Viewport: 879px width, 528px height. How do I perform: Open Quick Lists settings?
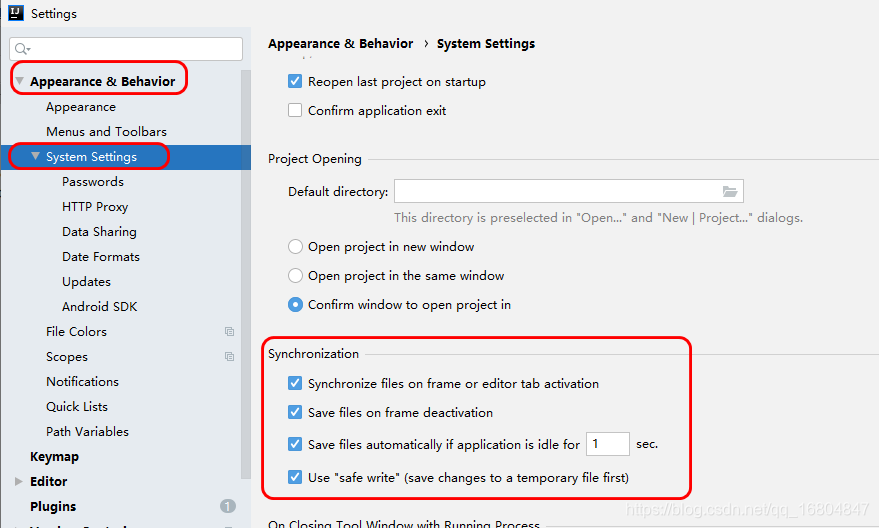click(x=77, y=406)
